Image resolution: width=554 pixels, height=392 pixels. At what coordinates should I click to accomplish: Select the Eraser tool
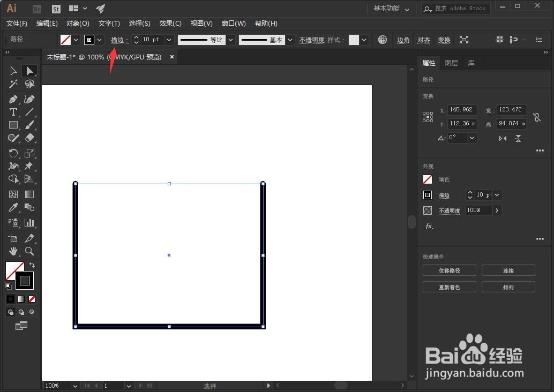click(29, 138)
